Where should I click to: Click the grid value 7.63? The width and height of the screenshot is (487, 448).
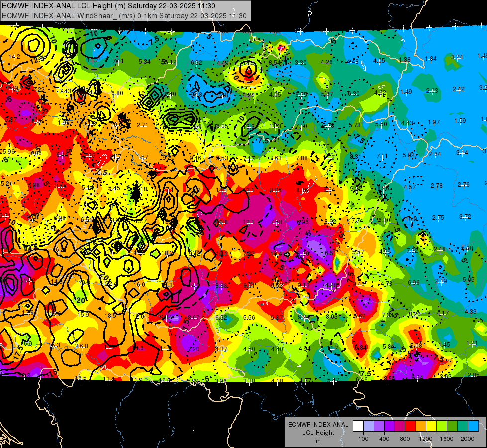[276, 158]
